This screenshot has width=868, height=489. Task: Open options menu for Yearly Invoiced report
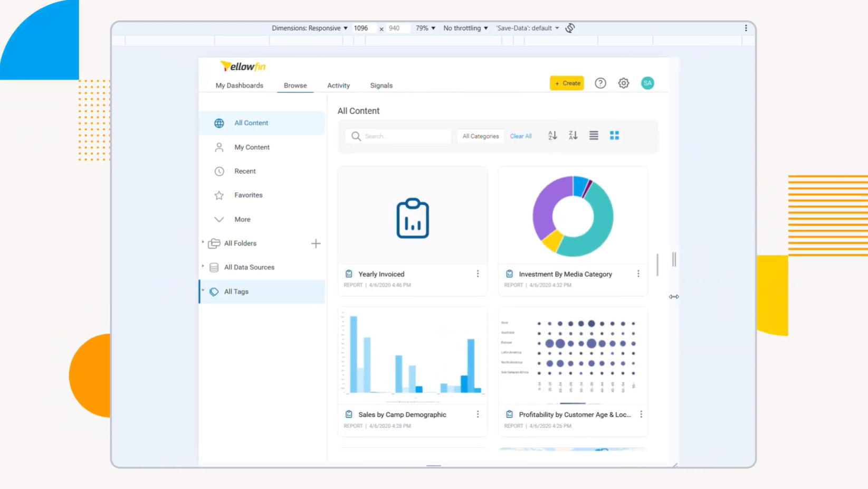click(x=478, y=274)
